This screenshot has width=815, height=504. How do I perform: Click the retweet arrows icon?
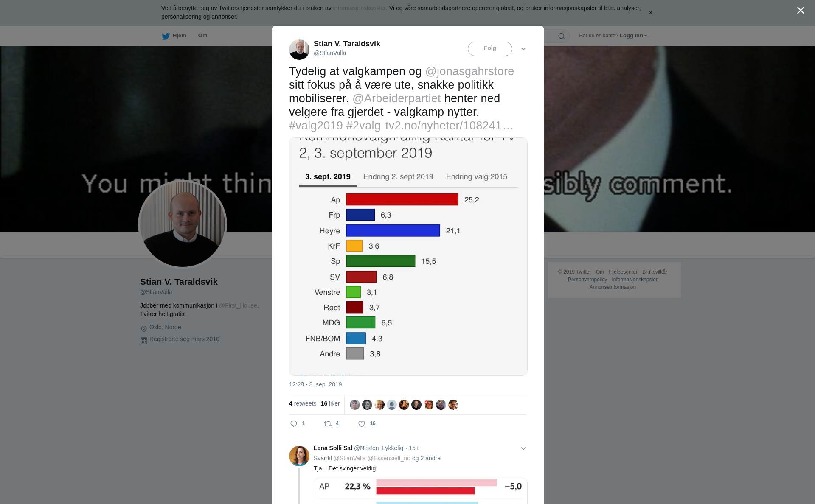pyautogui.click(x=328, y=424)
